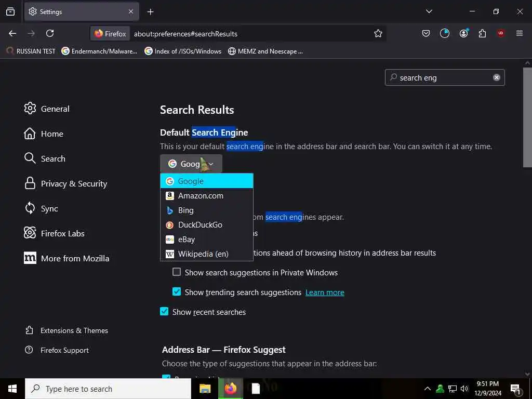Open the Learn more link
This screenshot has width=532, height=399.
click(325, 292)
